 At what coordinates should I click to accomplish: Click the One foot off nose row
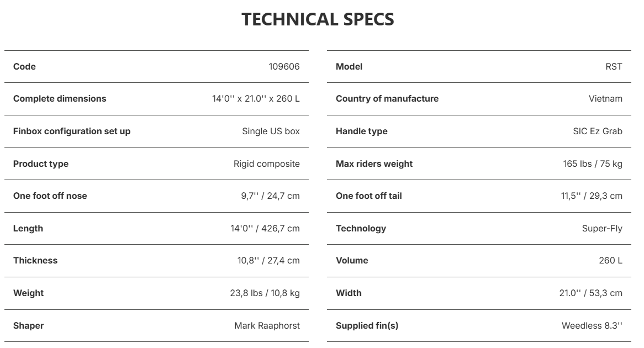pyautogui.click(x=156, y=196)
